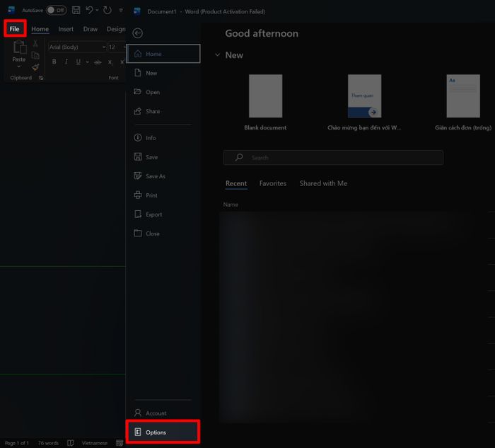This screenshot has height=448, width=495.
Task: Open the File tab
Action: (15, 29)
